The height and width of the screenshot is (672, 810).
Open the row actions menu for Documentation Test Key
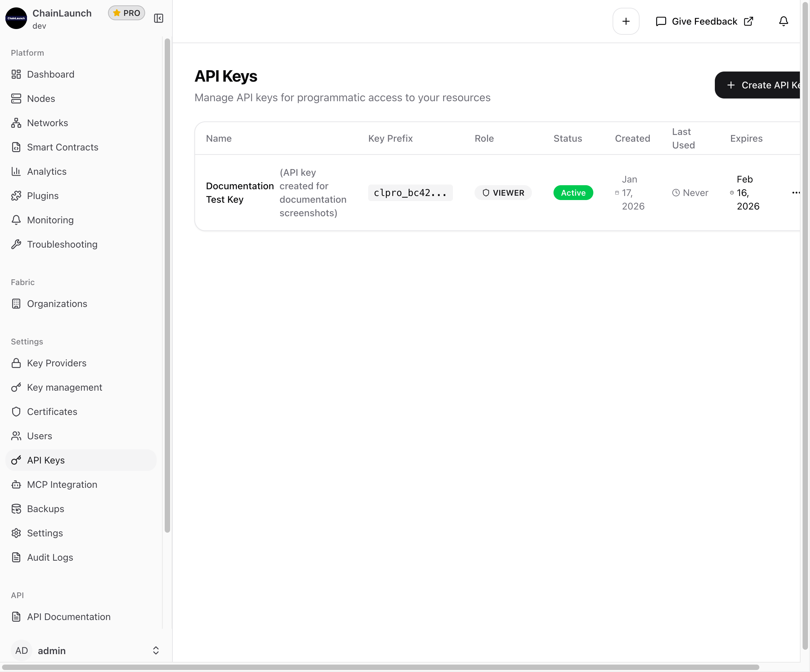click(795, 192)
